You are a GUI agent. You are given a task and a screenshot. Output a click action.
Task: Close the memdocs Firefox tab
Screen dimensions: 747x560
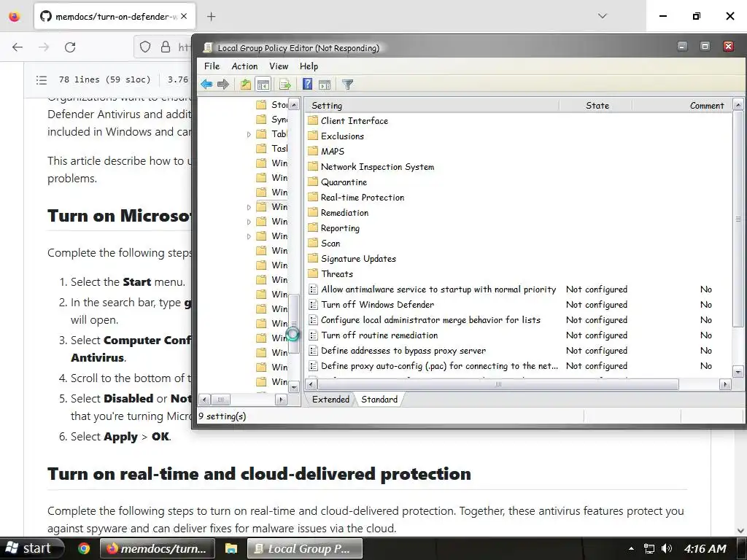pos(184,16)
